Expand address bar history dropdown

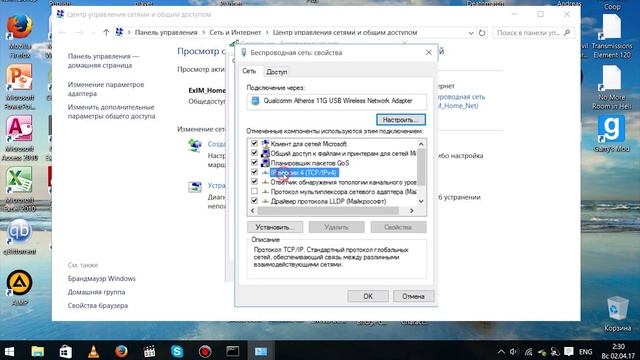[471, 33]
